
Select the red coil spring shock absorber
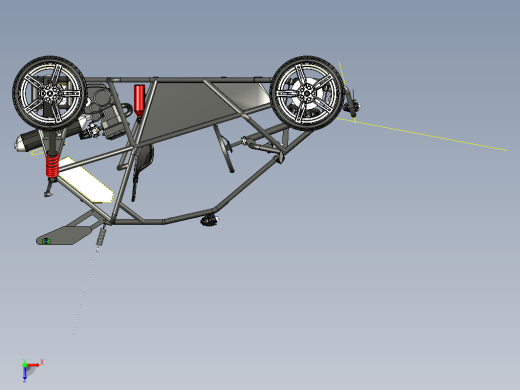(52, 164)
